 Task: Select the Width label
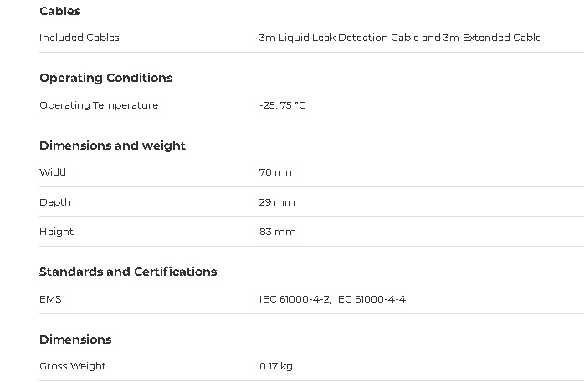click(x=54, y=172)
